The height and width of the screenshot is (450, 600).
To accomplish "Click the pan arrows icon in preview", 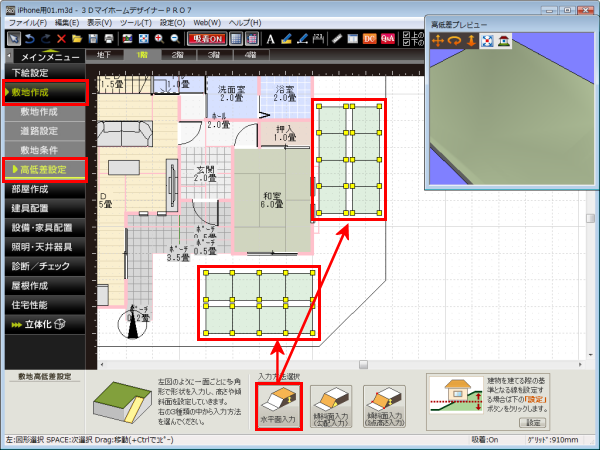I will (x=436, y=41).
